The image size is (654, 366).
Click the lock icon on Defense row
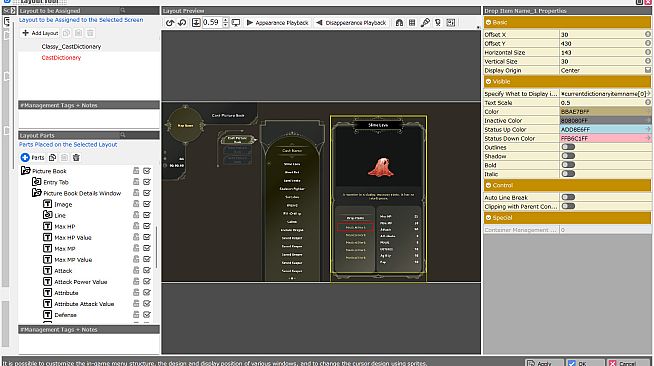click(136, 314)
